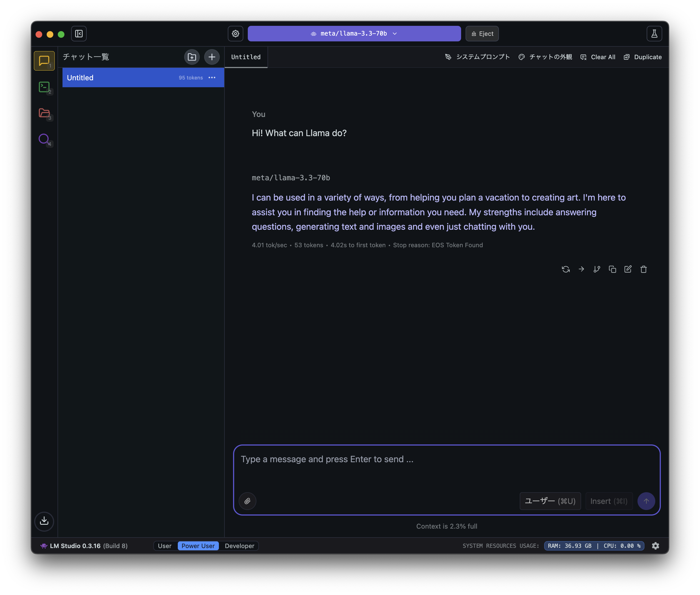This screenshot has width=700, height=595.
Task: Open the Untitled chat's three-dot menu
Action: tap(212, 77)
